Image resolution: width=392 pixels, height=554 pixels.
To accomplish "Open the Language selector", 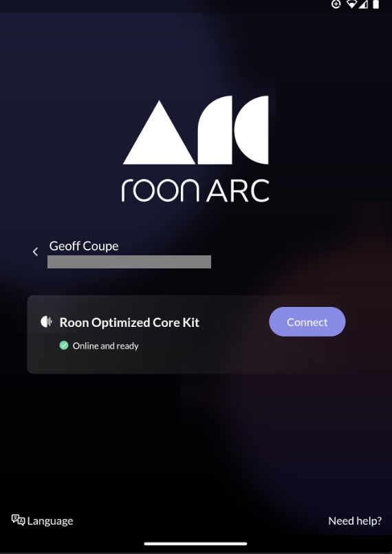I will pos(42,520).
